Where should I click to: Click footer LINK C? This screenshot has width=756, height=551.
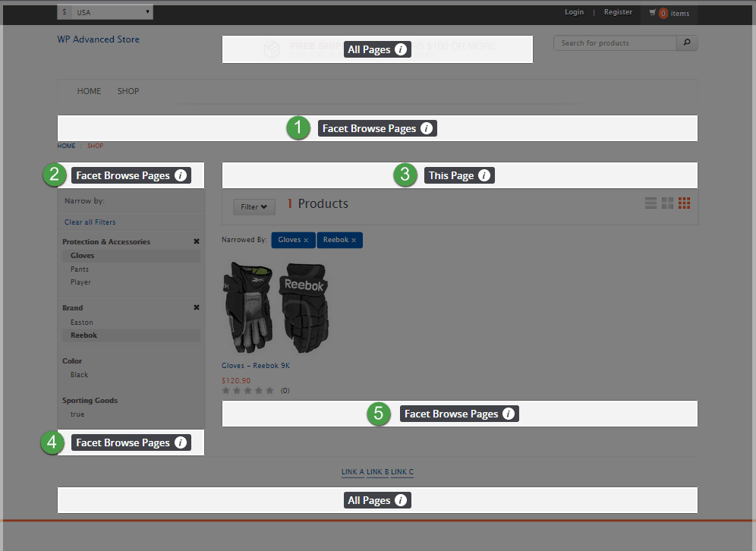pos(402,472)
